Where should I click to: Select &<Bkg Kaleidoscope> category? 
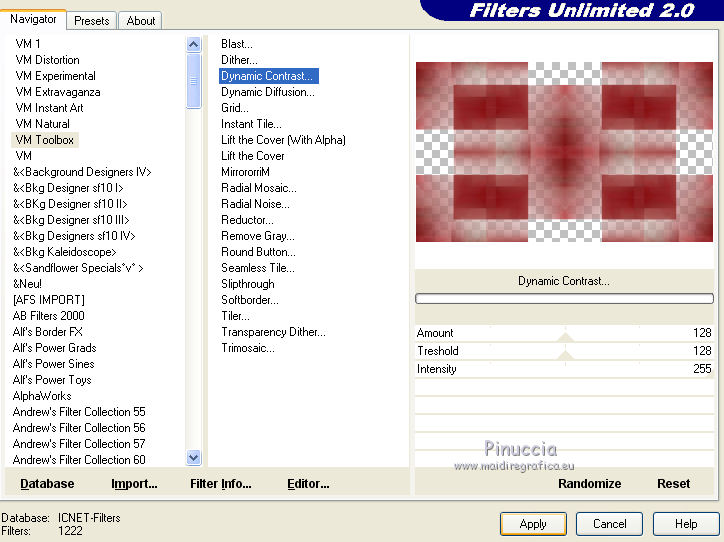(x=65, y=252)
